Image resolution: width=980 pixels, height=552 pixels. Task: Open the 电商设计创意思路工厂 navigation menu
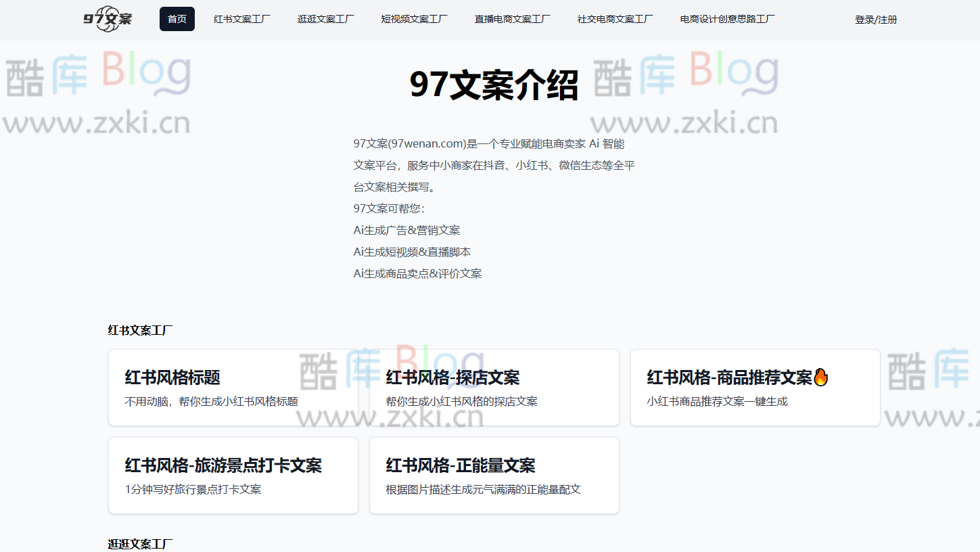point(726,18)
